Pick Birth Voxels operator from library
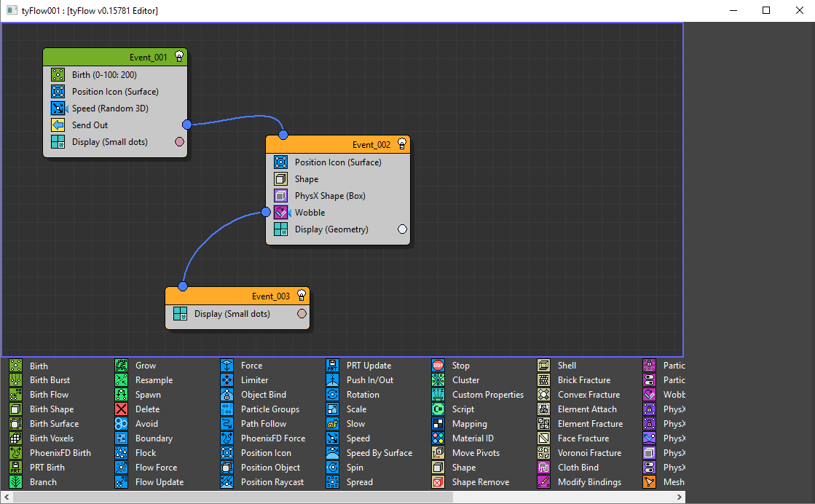Screen dimensions: 815x504 coord(42,438)
